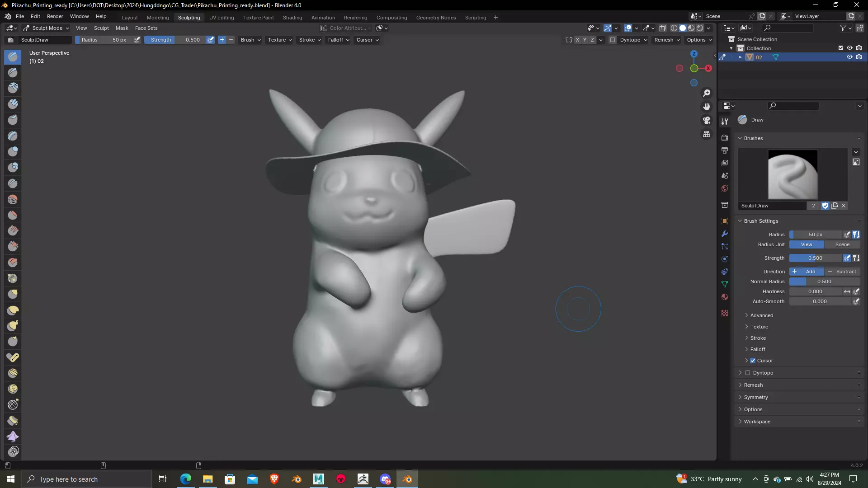Hide the Collection with its eye icon

pyautogui.click(x=849, y=48)
